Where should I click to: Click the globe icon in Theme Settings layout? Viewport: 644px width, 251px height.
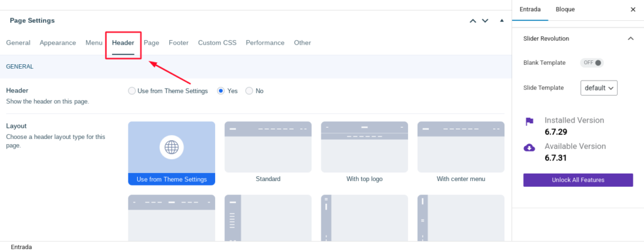pyautogui.click(x=172, y=147)
